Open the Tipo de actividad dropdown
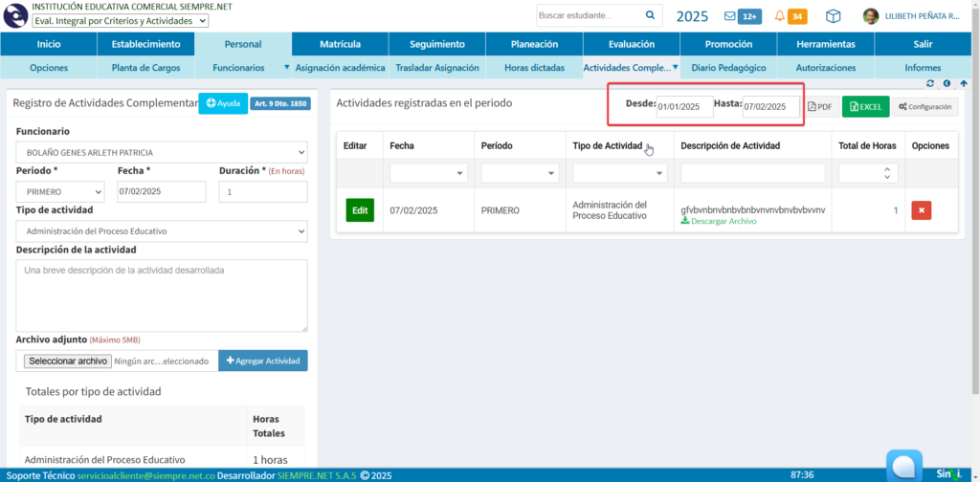980x482 pixels. [x=162, y=231]
